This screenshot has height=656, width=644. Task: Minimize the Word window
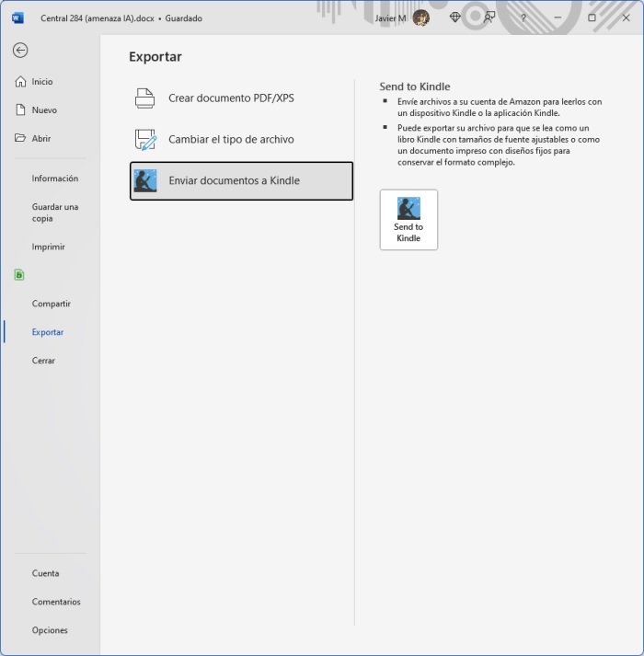coord(558,18)
